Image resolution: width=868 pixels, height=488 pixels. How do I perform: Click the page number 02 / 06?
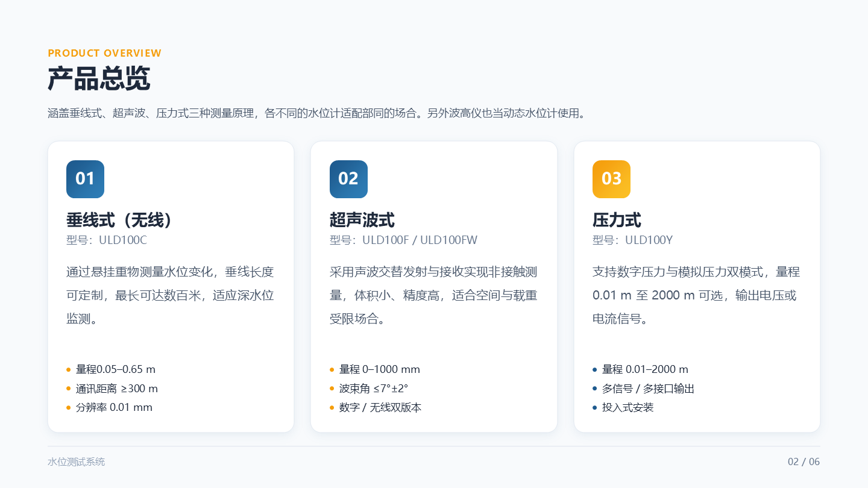tap(804, 462)
